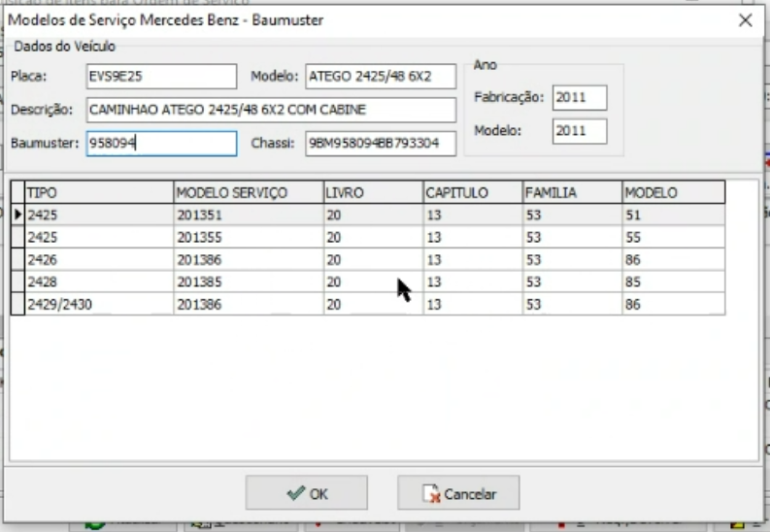Screen dimensions: 770x532
Task: Click the Ano Modelo year field
Action: click(x=580, y=131)
